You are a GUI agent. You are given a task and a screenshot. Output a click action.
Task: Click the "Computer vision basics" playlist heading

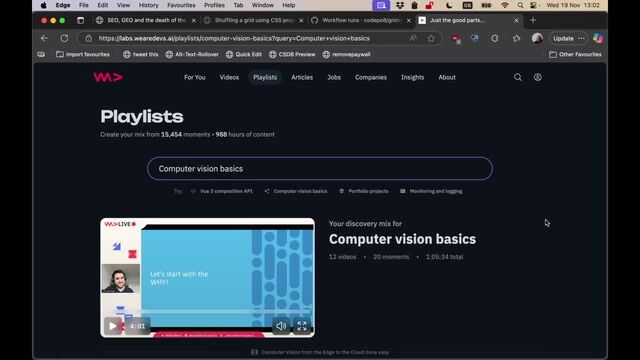tap(402, 239)
